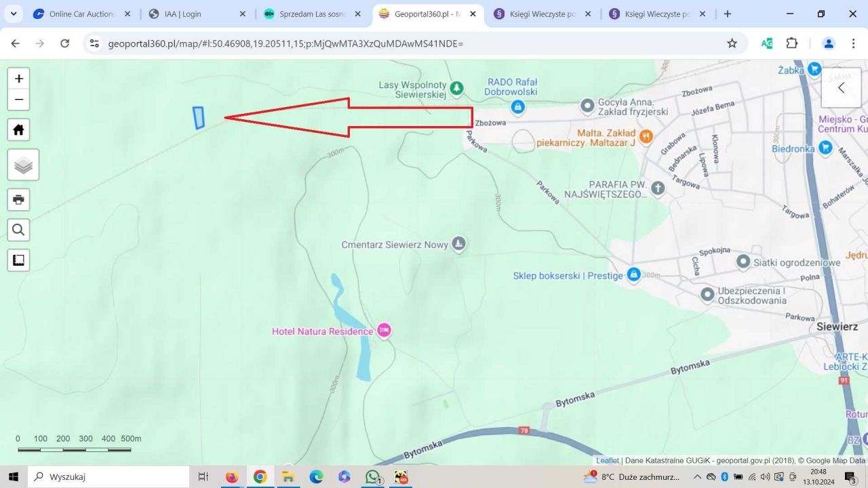
Task: Select the blue outlined parcel
Action: [x=199, y=118]
